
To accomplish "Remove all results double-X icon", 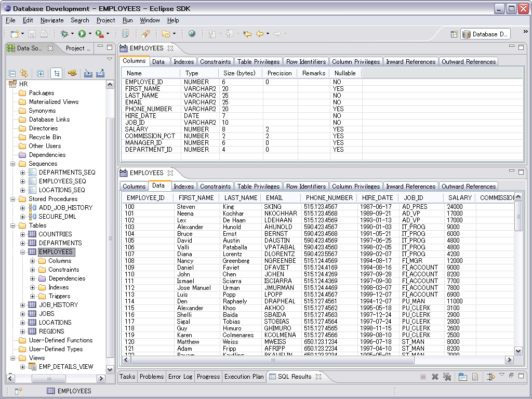I will (x=447, y=377).
